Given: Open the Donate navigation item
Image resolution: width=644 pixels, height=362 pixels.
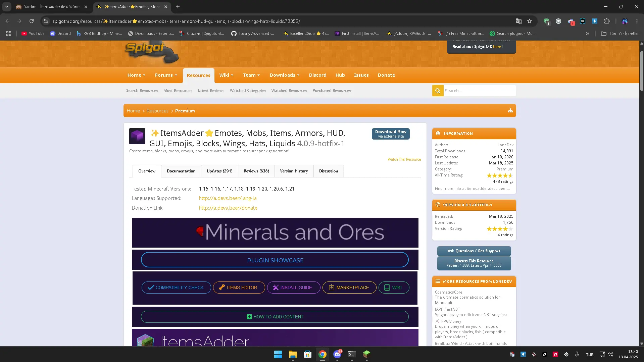Looking at the screenshot, I should [386, 75].
